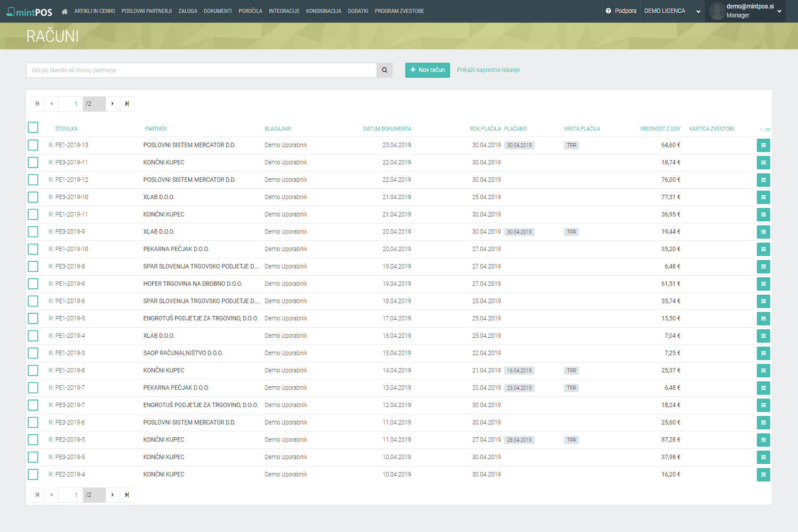Screen dimensions: 798x532
Task: Toggle the select-all checkbox in header
Action: click(x=33, y=128)
